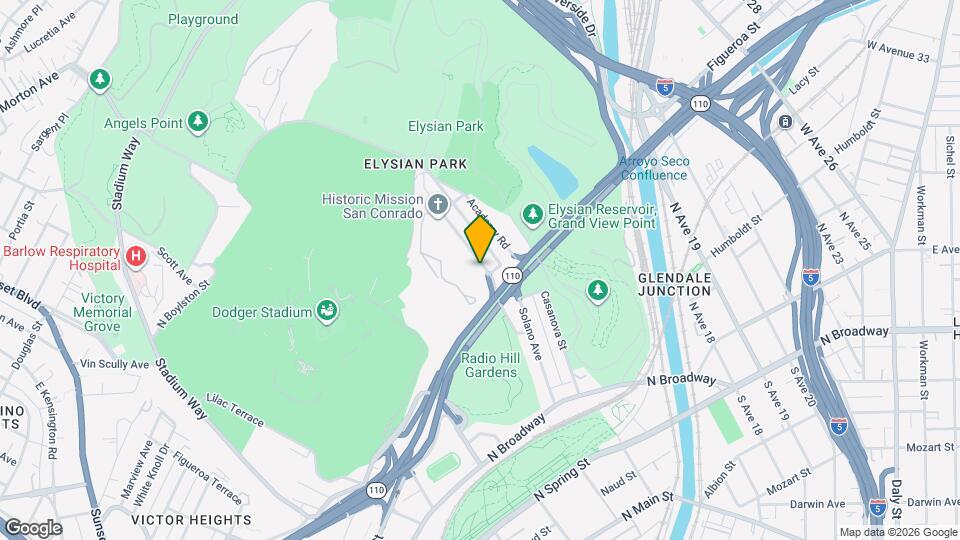Click the orange diamond location marker
Screen dimensions: 960x540
click(x=480, y=239)
